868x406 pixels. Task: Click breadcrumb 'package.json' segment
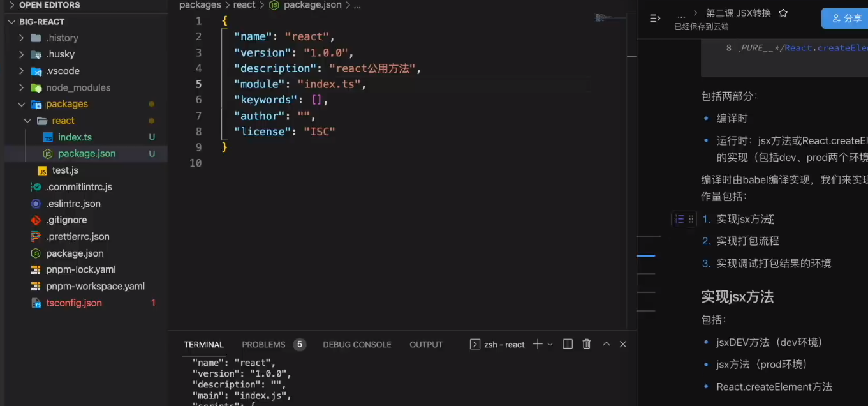click(x=313, y=5)
